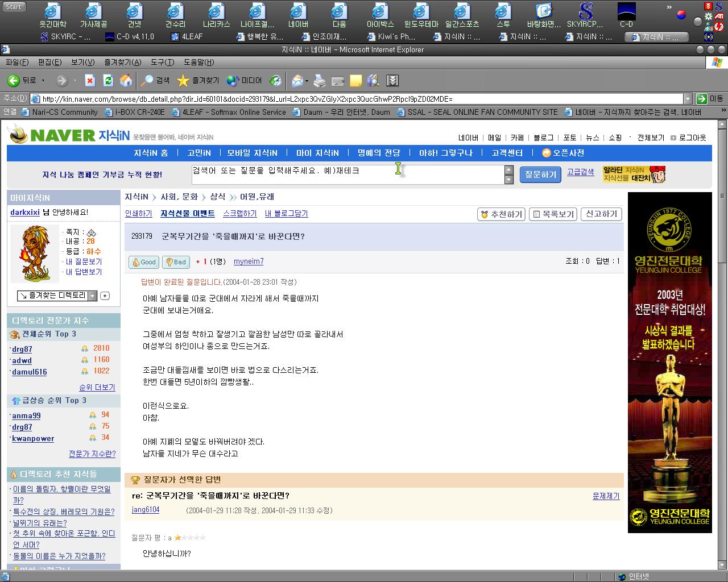Open the 가사제공 desktop shortcut
Screen dimensions: 728x582
pyautogui.click(x=93, y=15)
